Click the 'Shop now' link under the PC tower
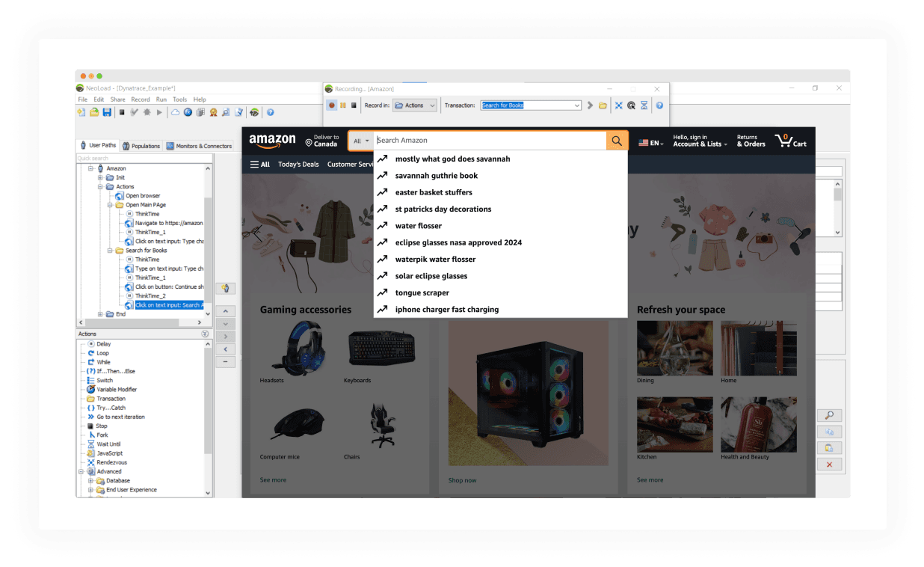Screen dimensions: 924x567 [462, 479]
